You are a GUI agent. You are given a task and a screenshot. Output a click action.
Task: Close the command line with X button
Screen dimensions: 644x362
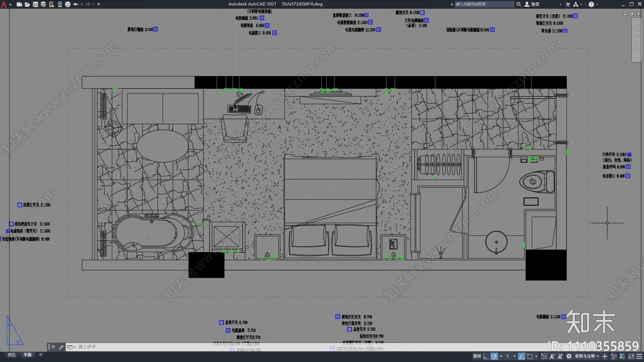(x=54, y=347)
